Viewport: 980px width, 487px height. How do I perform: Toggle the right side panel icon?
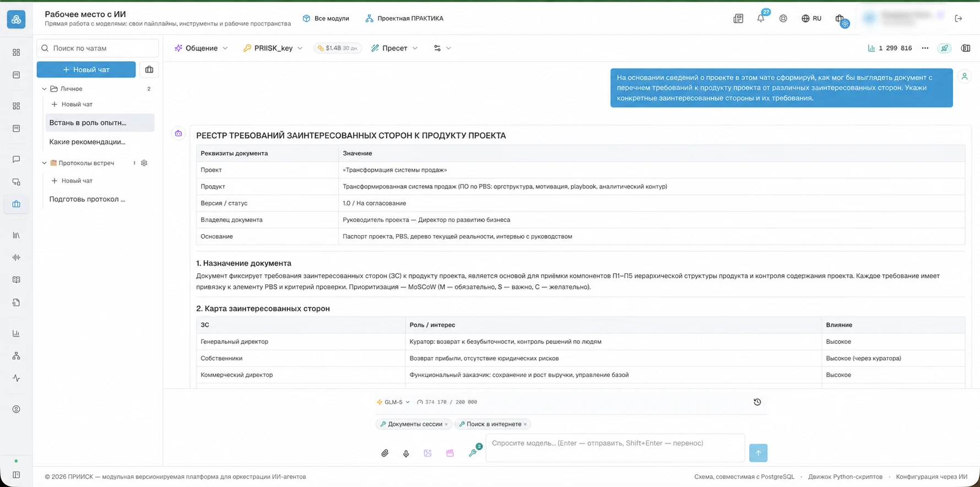(966, 48)
